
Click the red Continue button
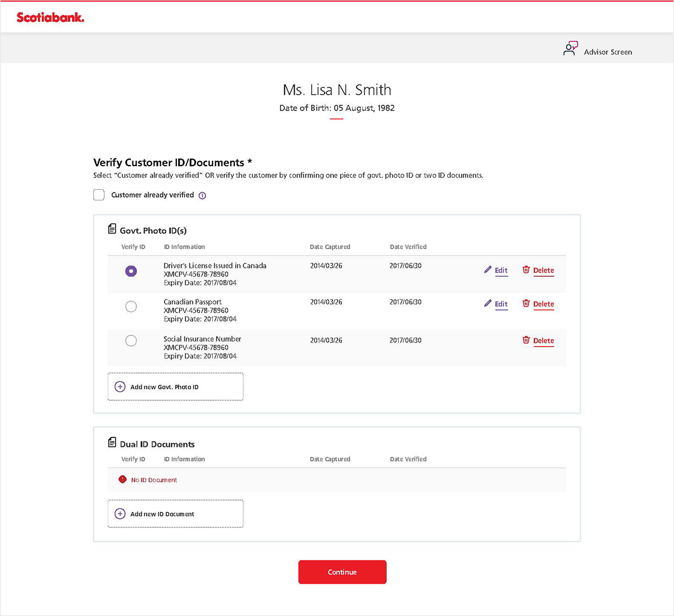[x=342, y=572]
